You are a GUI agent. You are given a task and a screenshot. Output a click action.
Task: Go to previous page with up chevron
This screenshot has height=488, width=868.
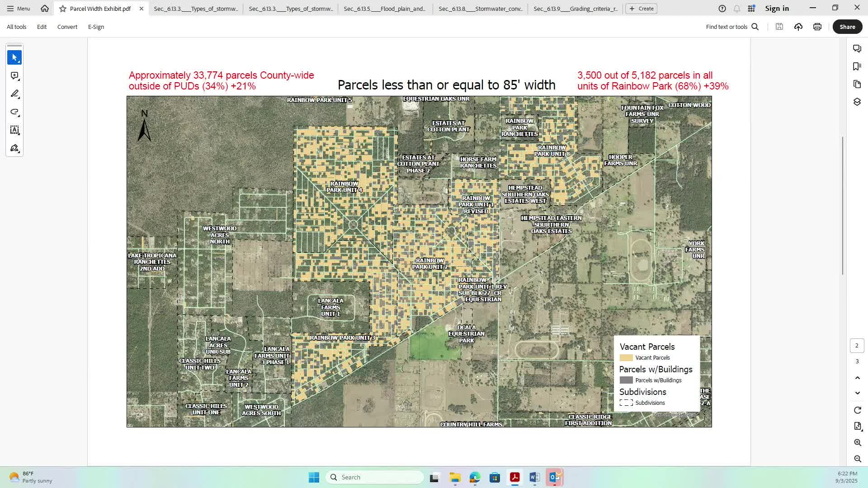pos(857,378)
